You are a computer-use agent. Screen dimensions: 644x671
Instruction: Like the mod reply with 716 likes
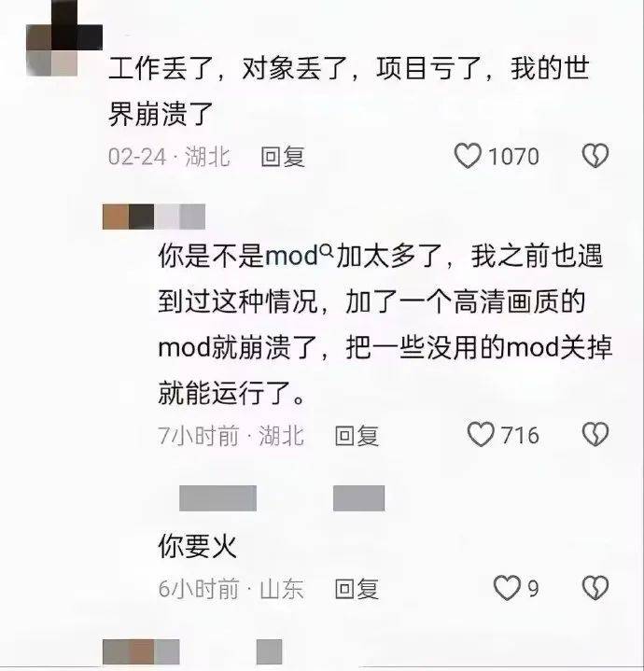(481, 434)
